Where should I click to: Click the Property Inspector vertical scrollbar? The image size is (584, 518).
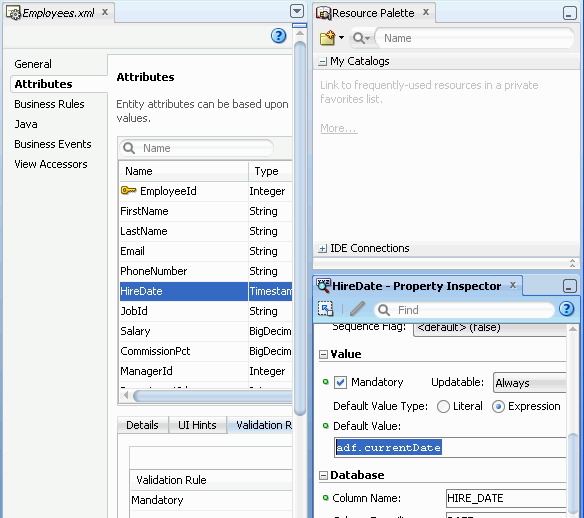573,473
